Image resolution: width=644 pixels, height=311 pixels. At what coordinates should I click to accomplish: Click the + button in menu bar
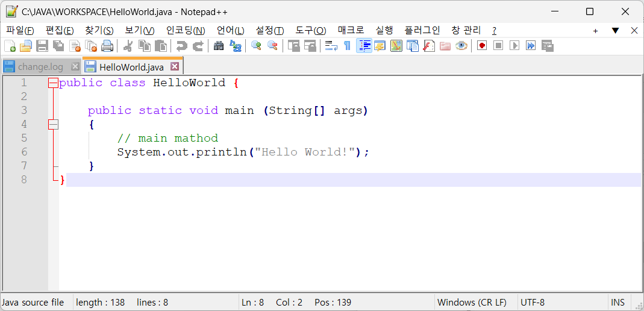[596, 31]
